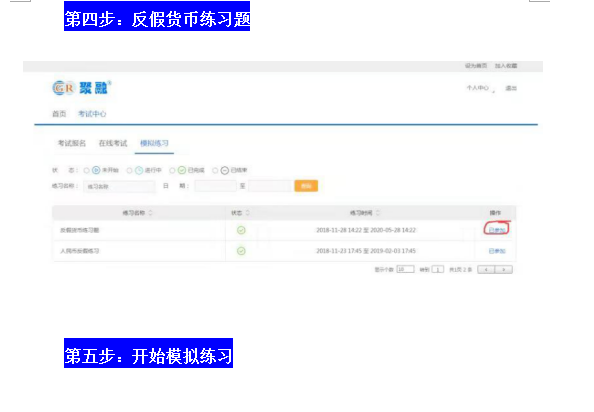Select the 进行中 radio button
This screenshot has width=594, height=412.
click(129, 171)
